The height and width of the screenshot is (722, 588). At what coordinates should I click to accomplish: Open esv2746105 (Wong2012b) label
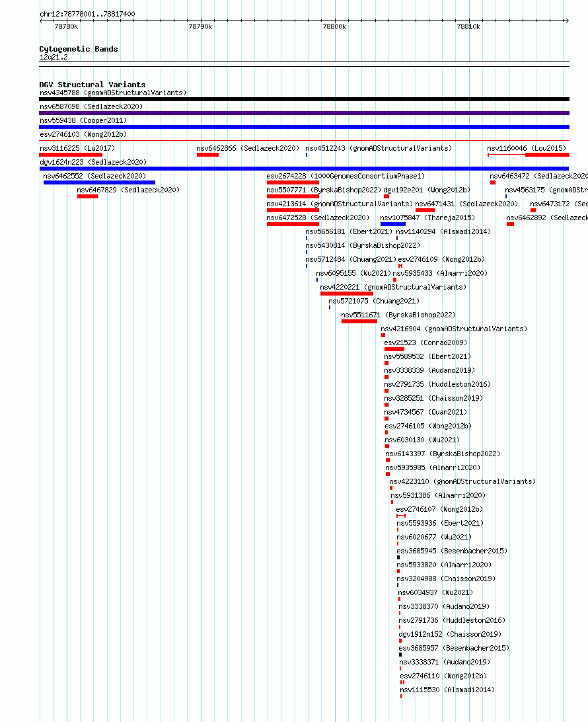[x=428, y=426]
